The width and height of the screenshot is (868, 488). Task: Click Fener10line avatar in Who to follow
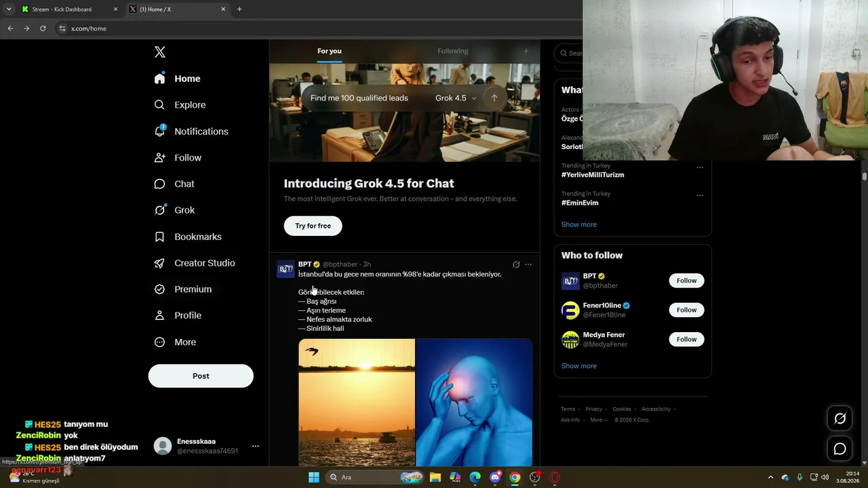click(x=570, y=310)
